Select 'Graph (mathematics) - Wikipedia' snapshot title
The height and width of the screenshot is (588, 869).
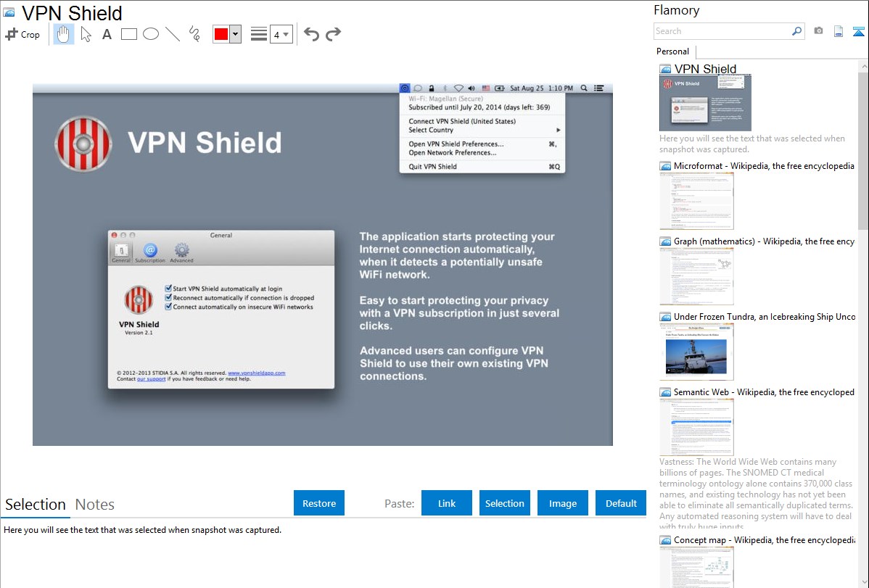(765, 241)
